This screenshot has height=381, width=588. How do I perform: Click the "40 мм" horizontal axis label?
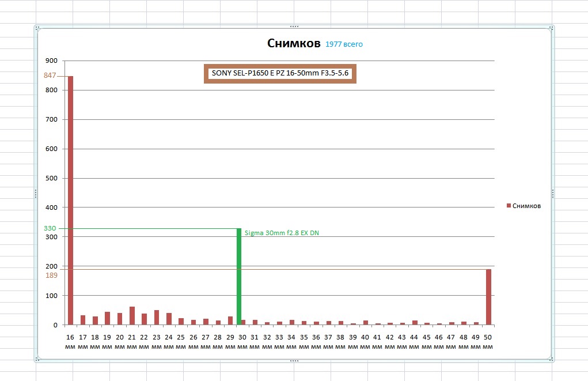pyautogui.click(x=365, y=341)
